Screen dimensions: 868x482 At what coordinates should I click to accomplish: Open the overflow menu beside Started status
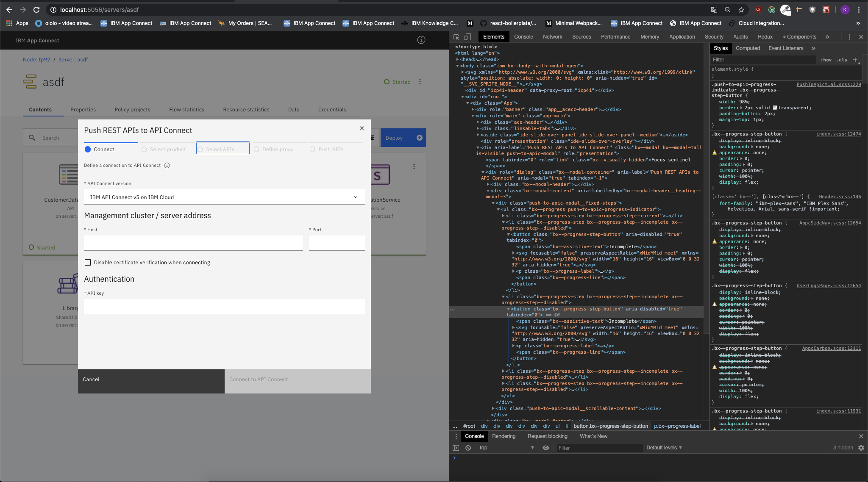pos(420,82)
